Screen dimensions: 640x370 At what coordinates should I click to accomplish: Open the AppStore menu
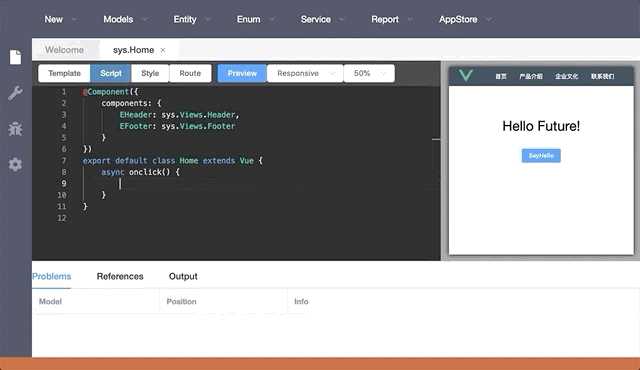click(458, 20)
